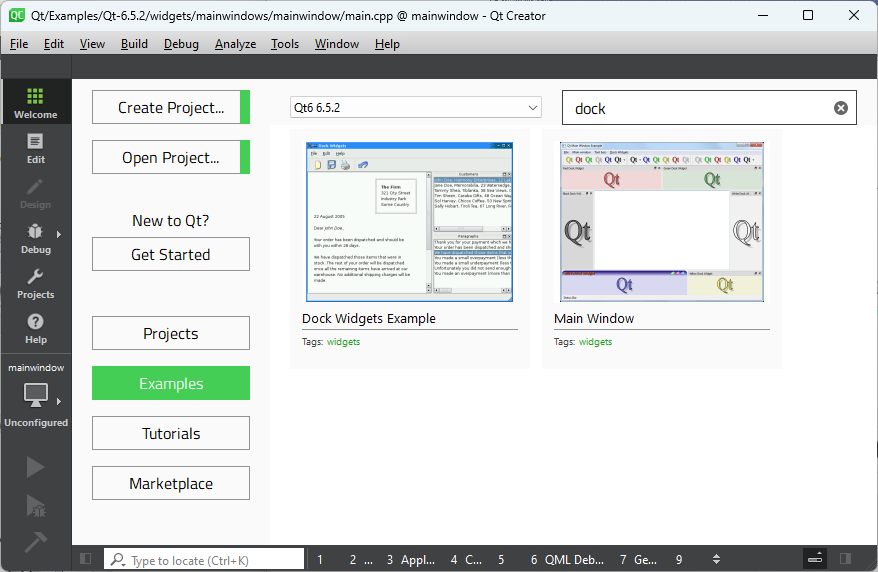This screenshot has height=572, width=878.
Task: Click the Start Debugging run icon
Action: pos(36,505)
